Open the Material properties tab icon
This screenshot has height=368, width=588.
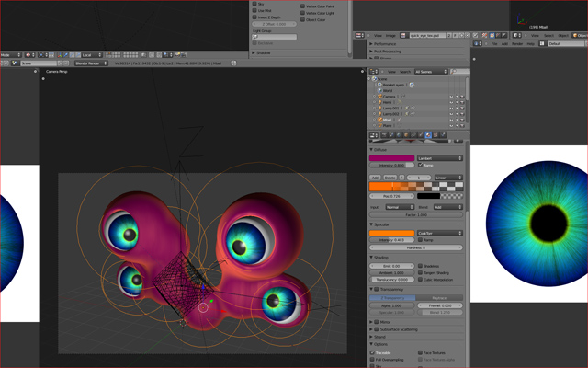[429, 135]
